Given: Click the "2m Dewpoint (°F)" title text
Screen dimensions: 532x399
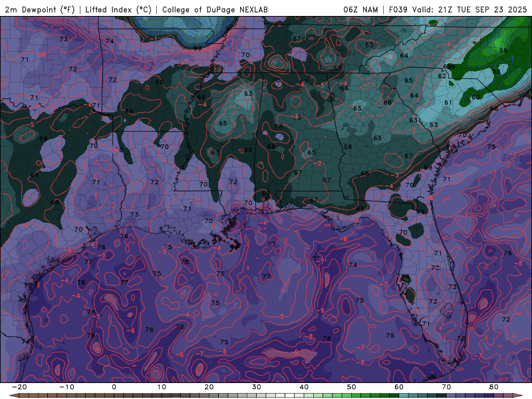Looking at the screenshot, I should 40,9.
